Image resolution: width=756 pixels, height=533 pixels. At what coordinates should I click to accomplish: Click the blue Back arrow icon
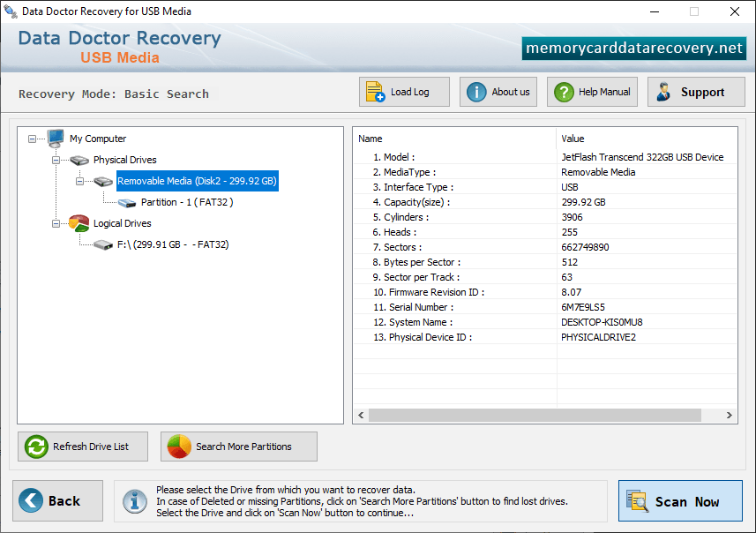coord(31,500)
